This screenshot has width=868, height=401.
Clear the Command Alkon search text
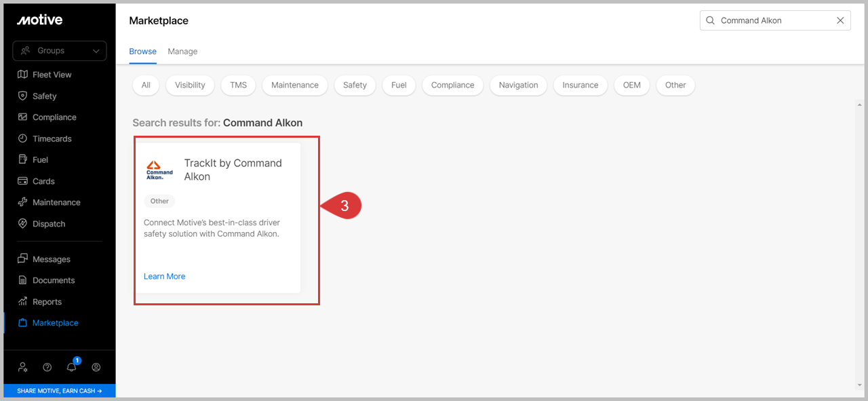(x=840, y=20)
